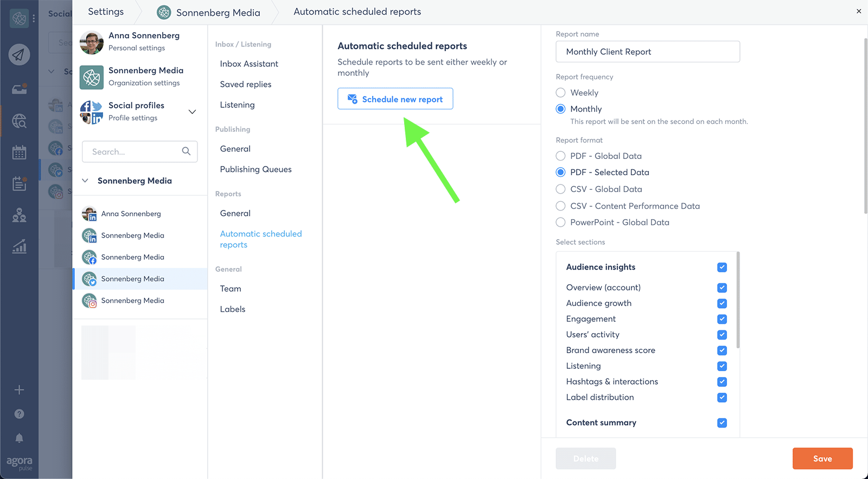Uncheck Label distribution checkbox
The height and width of the screenshot is (479, 868).
pyautogui.click(x=722, y=398)
